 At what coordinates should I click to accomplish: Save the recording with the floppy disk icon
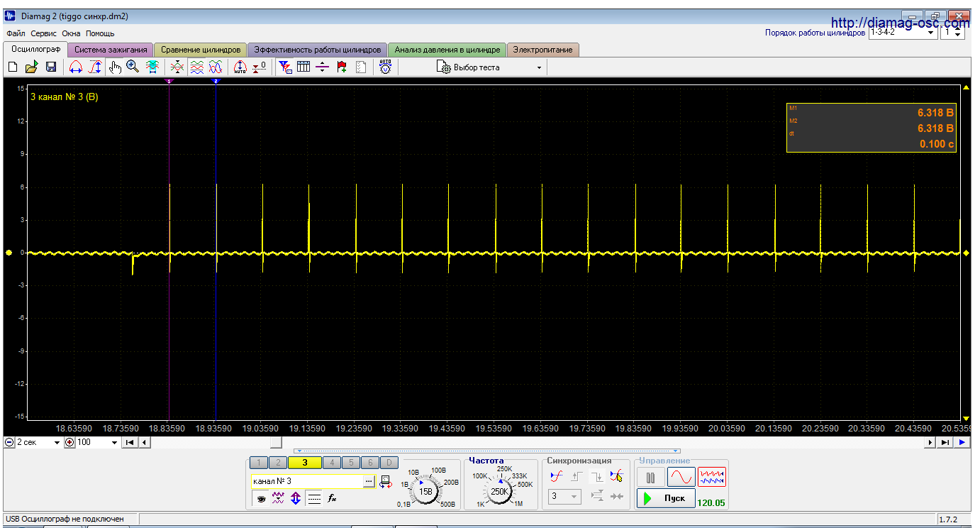51,67
